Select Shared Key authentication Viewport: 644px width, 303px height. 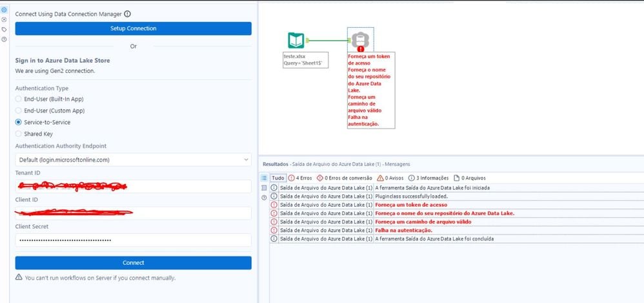click(18, 134)
